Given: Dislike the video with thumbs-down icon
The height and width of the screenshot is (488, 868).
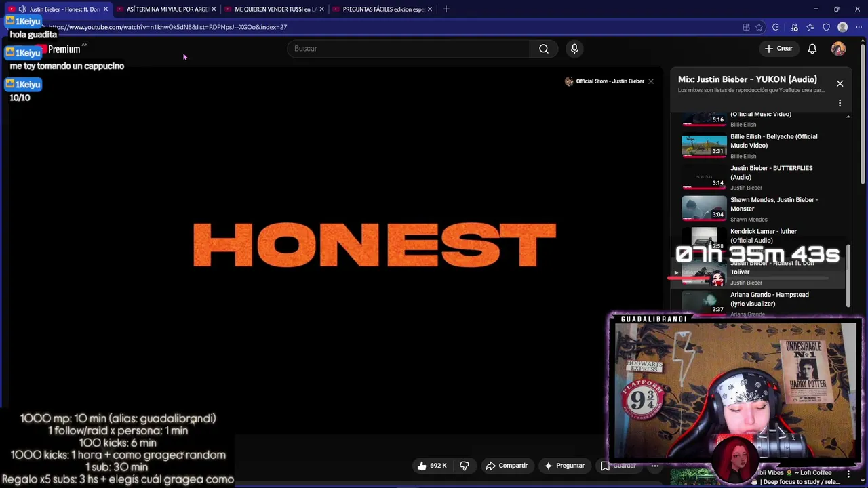Looking at the screenshot, I should click(x=465, y=466).
